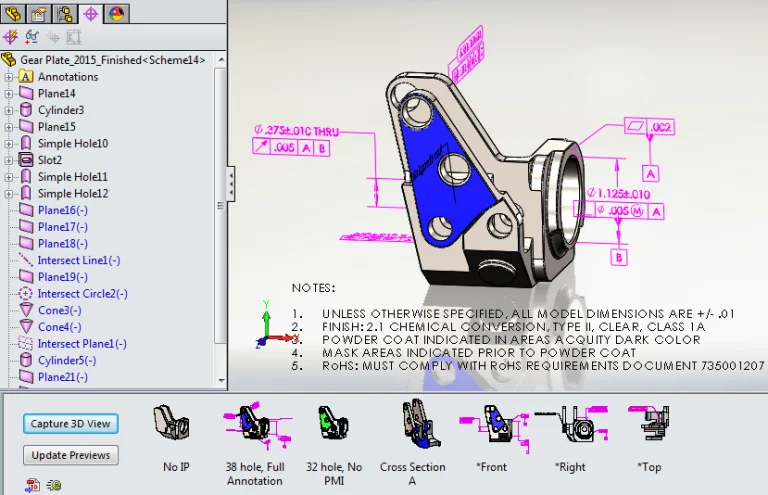Select Intersect Circle2(-) in the tree
This screenshot has width=768, height=495.
[x=82, y=294]
